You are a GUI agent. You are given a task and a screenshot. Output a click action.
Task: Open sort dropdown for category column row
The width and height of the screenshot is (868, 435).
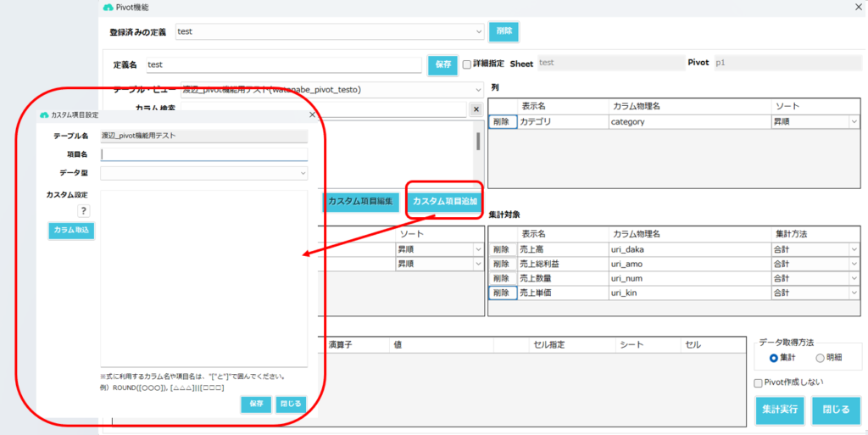coord(854,122)
